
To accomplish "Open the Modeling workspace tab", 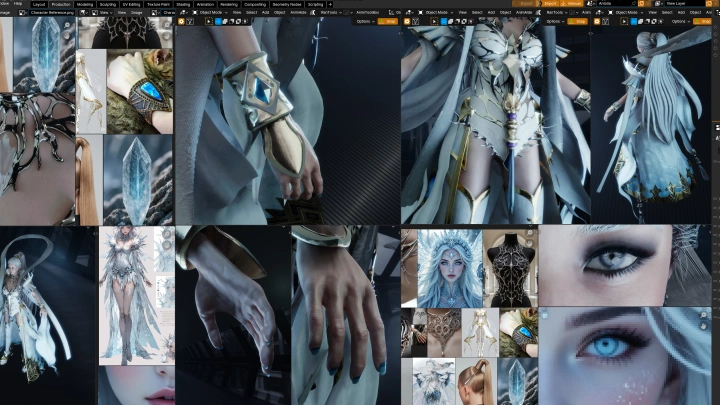I will pos(84,4).
